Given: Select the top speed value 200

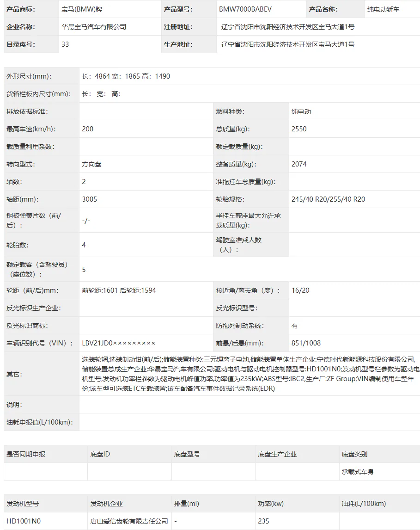Looking at the screenshot, I should coord(87,129).
